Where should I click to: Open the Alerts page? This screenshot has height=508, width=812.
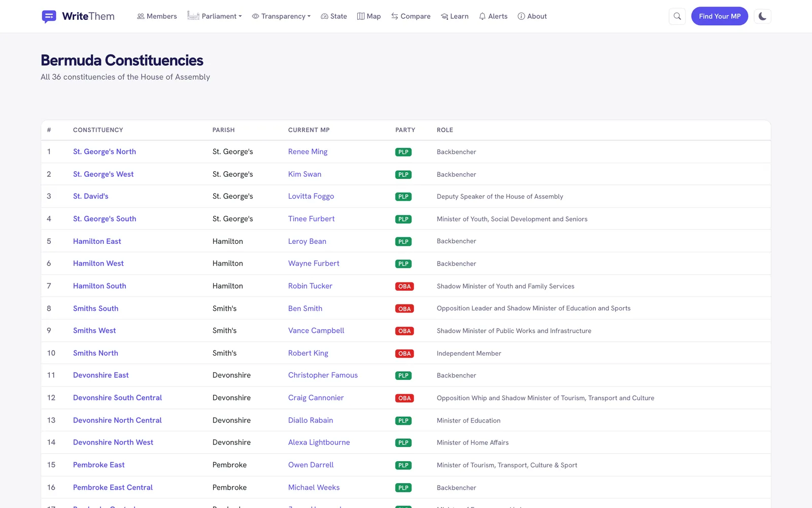point(493,16)
